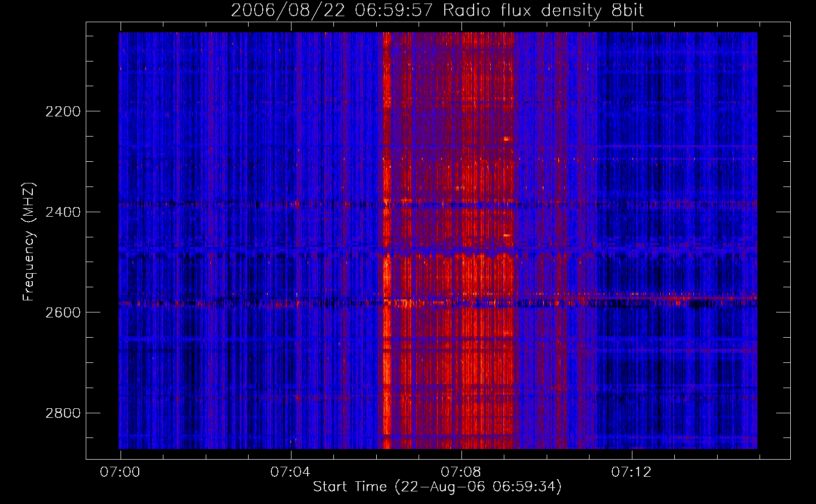Viewport: 816px width, 504px height.
Task: Click the 07:08 time tick label
Action: point(461,472)
